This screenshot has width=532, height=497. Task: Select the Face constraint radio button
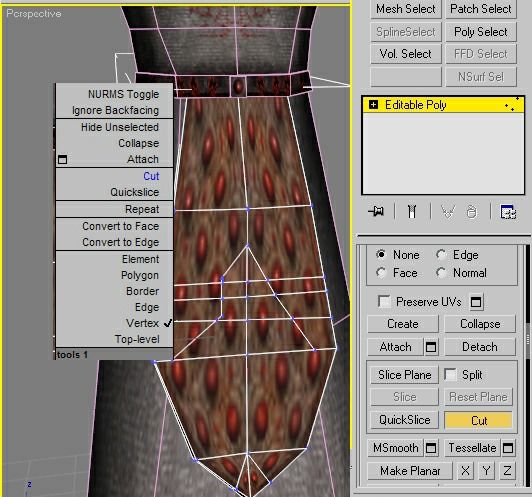381,272
